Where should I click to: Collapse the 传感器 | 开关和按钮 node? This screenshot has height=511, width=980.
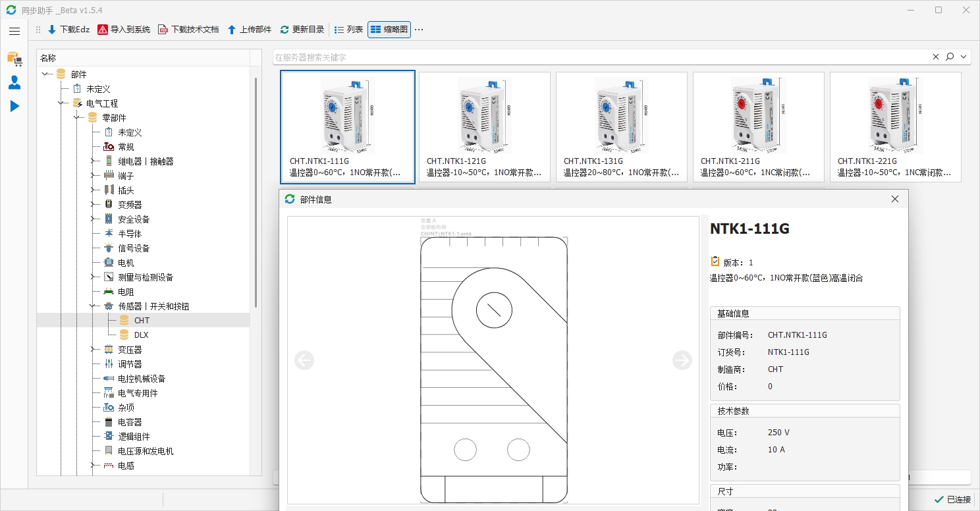click(x=93, y=306)
